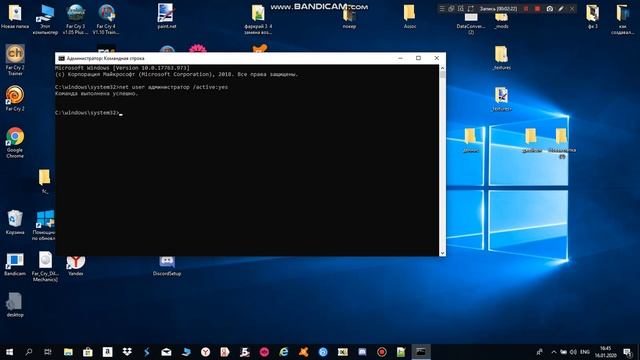Screen dimensions: 640x360
Task: Open Task View on taskbar
Action: (48, 352)
